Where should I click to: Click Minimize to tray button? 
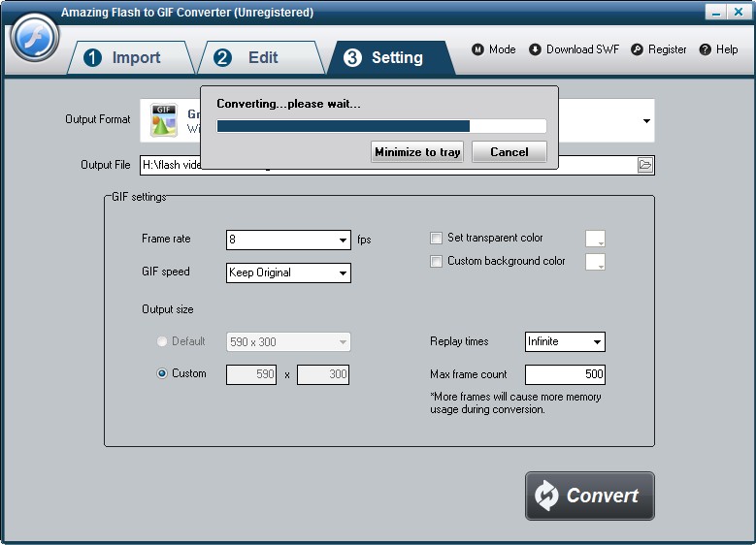point(417,152)
